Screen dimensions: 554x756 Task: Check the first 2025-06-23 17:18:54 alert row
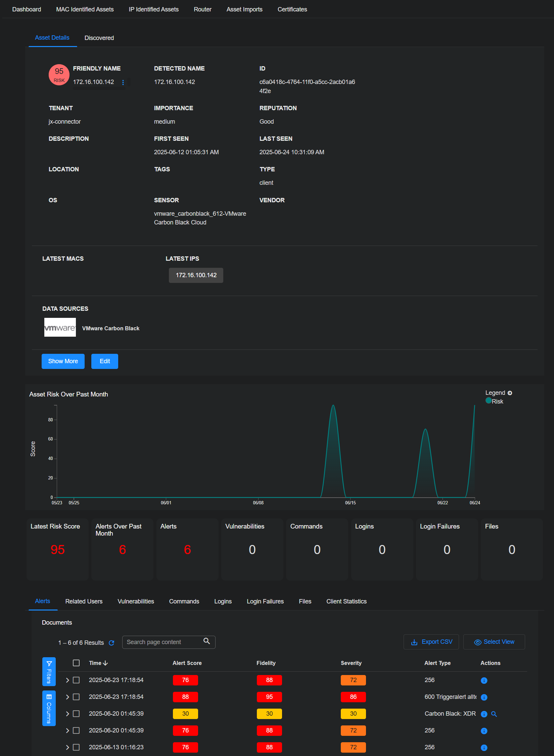tap(76, 680)
